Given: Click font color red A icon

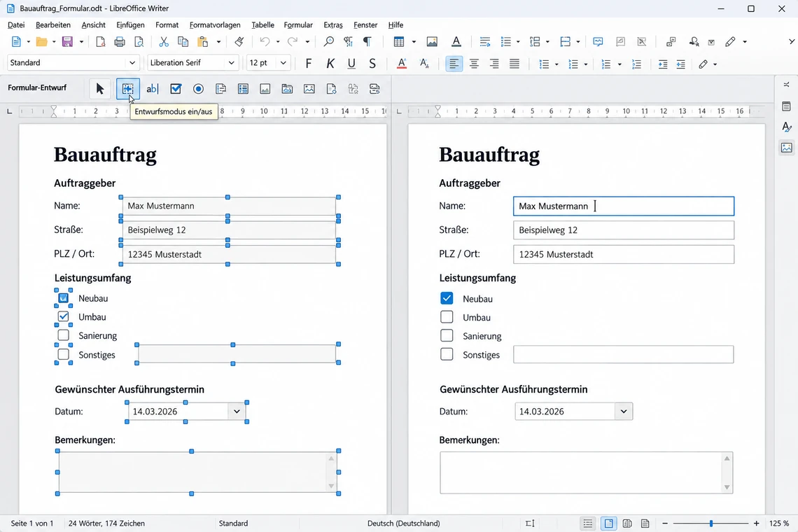Looking at the screenshot, I should (x=402, y=64).
